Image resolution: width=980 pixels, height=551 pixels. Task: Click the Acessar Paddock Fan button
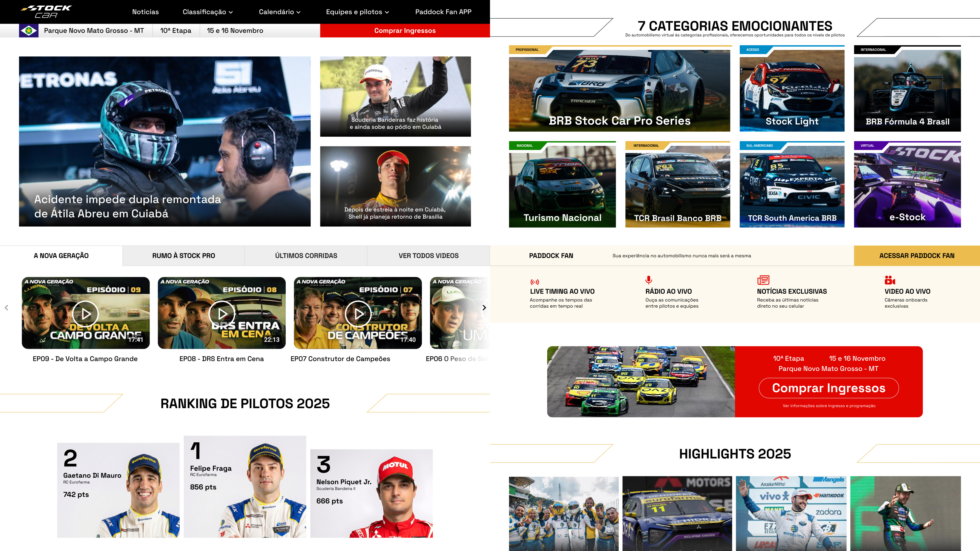916,256
